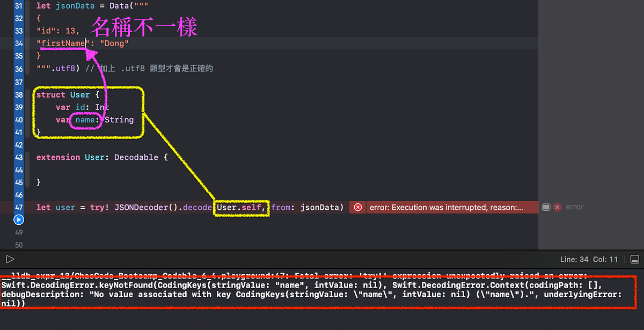Click line number 38 in the gutter
644x330 pixels.
18,94
